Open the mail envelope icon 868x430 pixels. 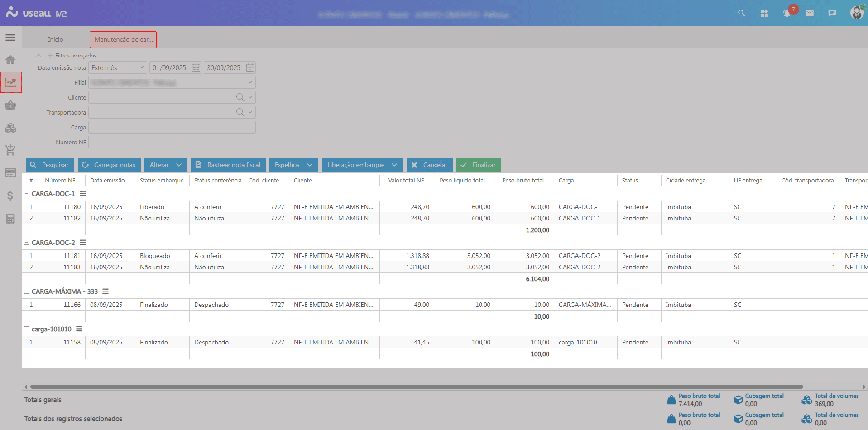810,14
